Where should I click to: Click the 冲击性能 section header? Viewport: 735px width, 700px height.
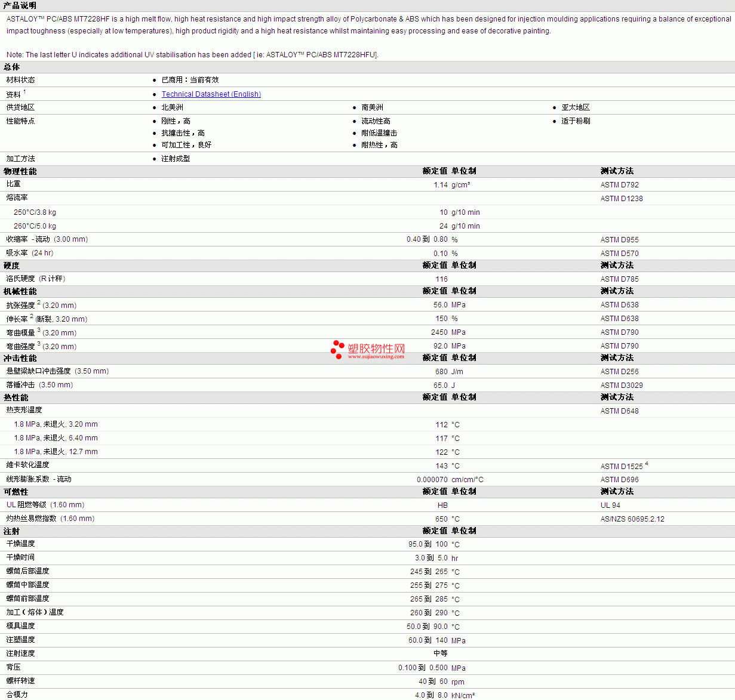tap(20, 358)
